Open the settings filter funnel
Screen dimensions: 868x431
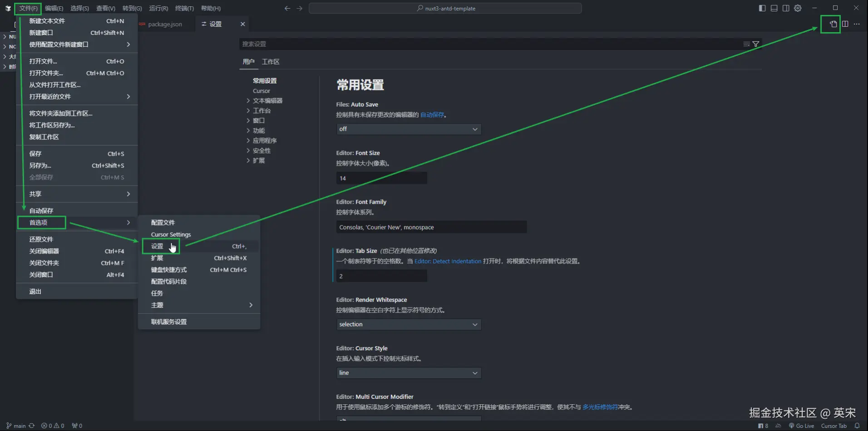(756, 44)
